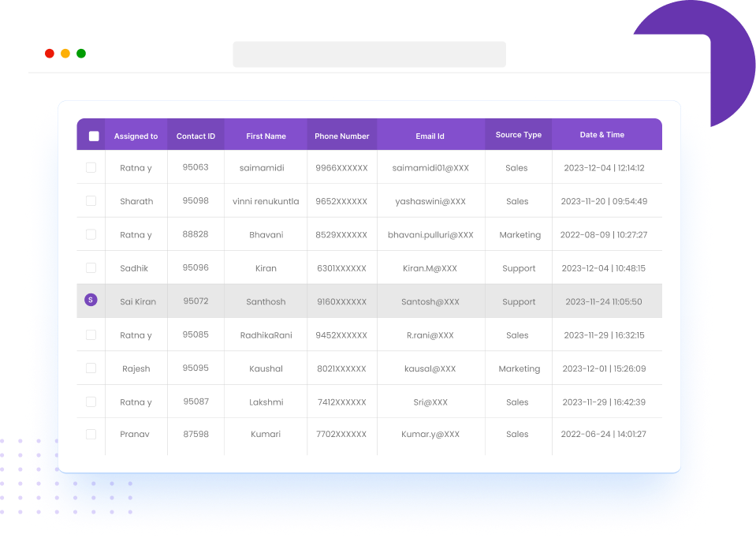
Task: Sort by the Contact ID header
Action: (196, 136)
